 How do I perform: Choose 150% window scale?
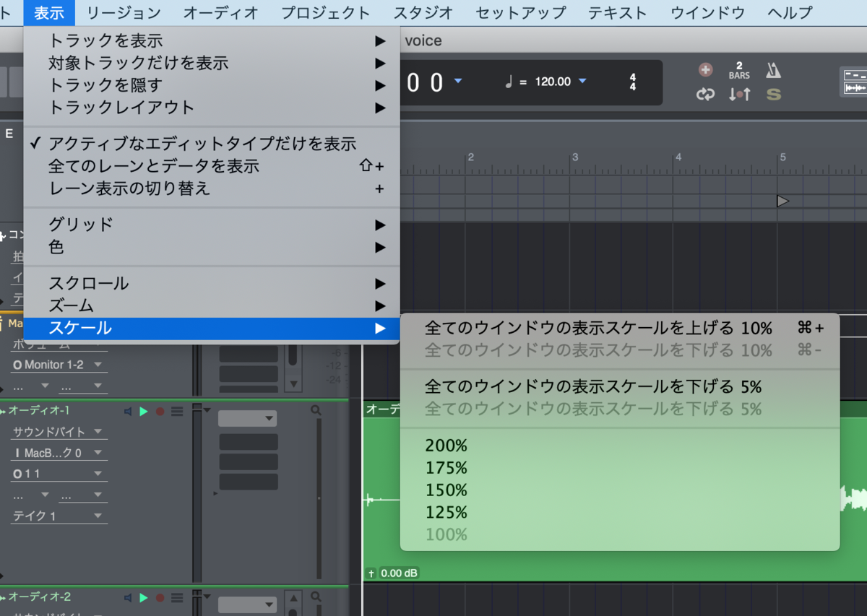446,490
